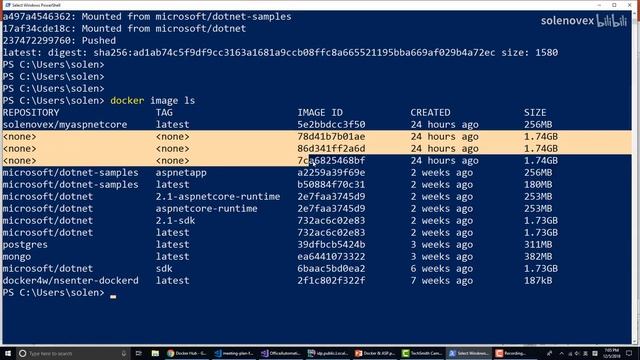640x360 pixels.
Task: Click the 'sdk' tag in the 6 weeks ago row
Action: pyautogui.click(x=164, y=269)
